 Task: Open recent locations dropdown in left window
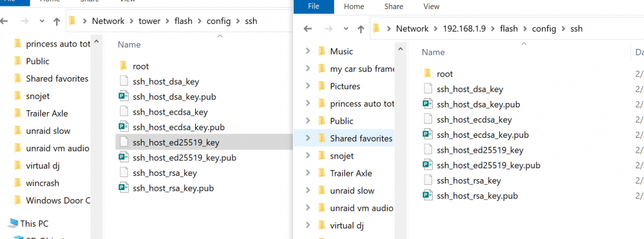point(42,21)
